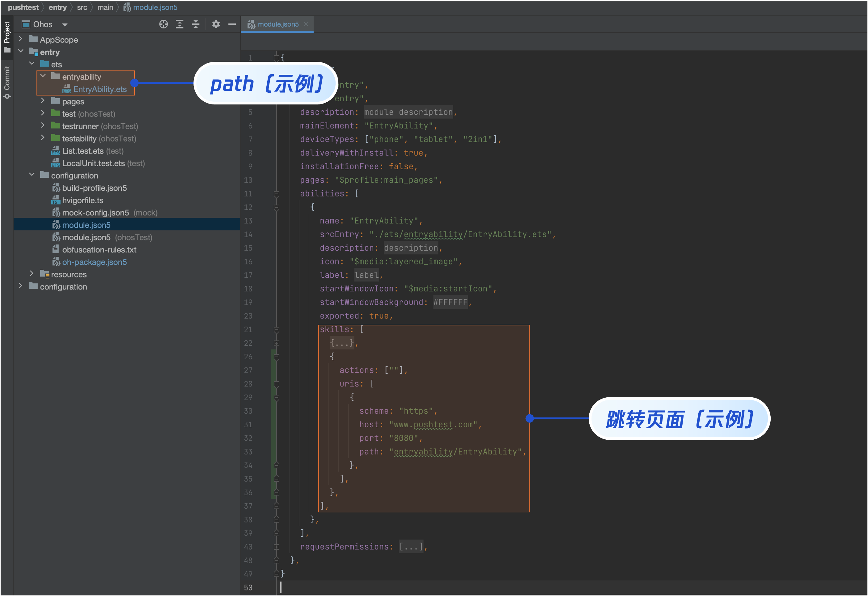This screenshot has height=596, width=868.
Task: Select module.json5 (ohosTest) file
Action: [x=102, y=237]
